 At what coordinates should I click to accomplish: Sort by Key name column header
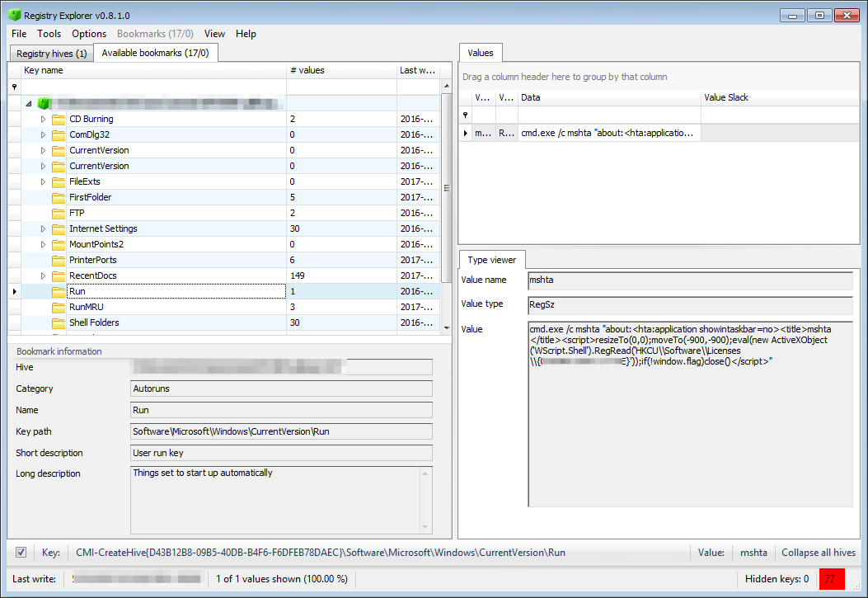pos(153,70)
